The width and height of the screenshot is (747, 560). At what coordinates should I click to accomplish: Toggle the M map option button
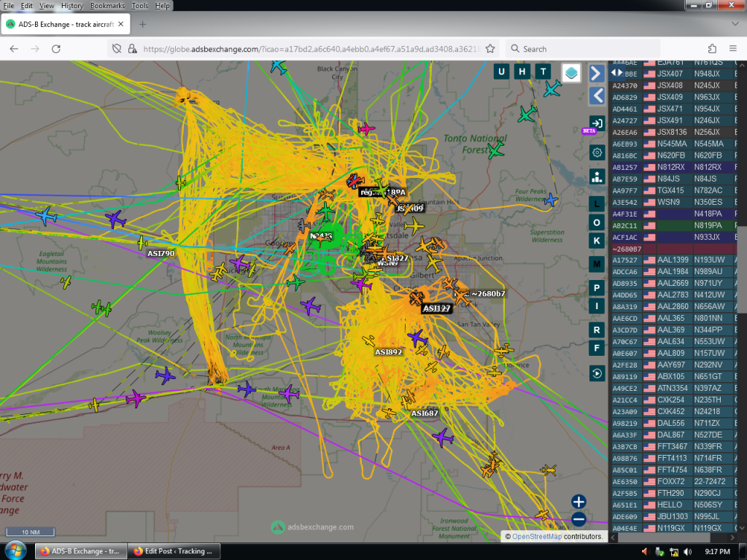click(x=597, y=264)
